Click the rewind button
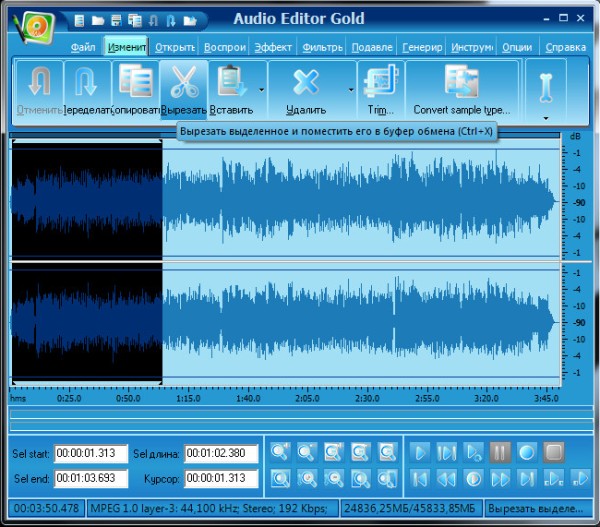 coord(447,478)
